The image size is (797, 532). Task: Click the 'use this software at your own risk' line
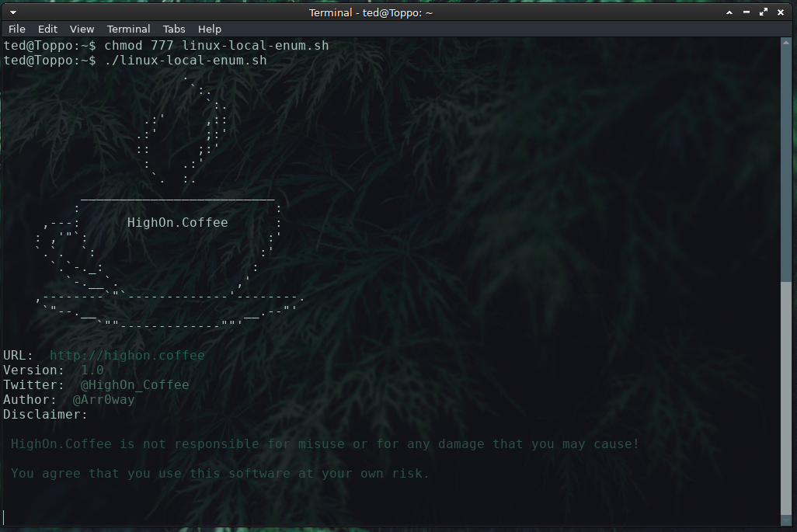pos(220,473)
